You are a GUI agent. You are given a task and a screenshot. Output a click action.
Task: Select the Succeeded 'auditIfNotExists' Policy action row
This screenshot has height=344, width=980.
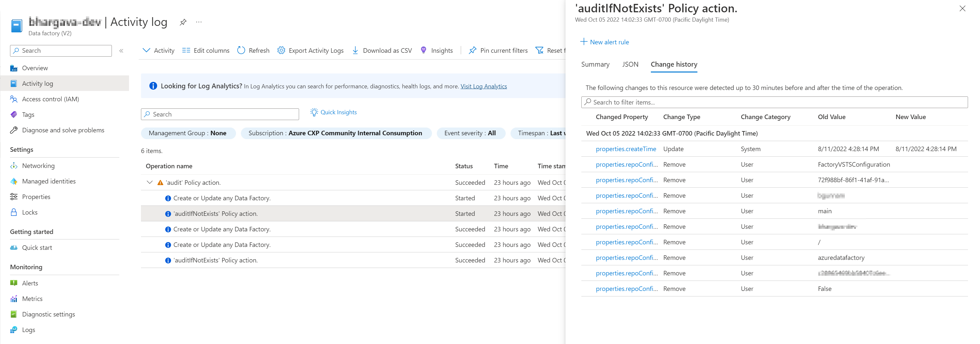pyautogui.click(x=353, y=260)
